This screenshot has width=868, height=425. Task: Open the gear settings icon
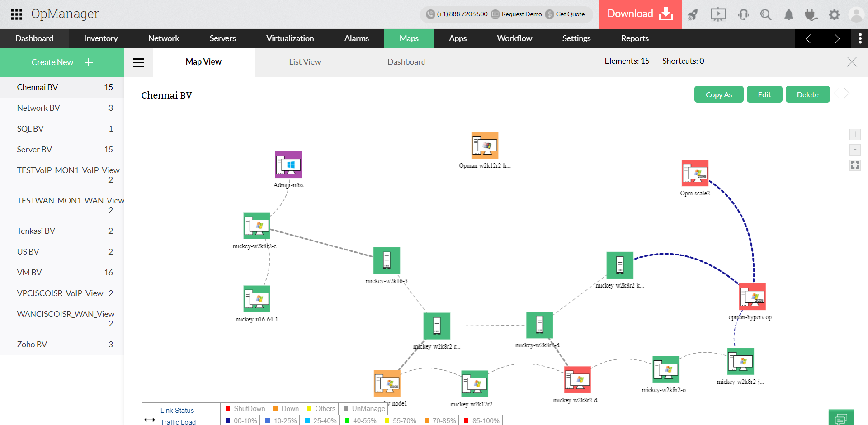[834, 14]
